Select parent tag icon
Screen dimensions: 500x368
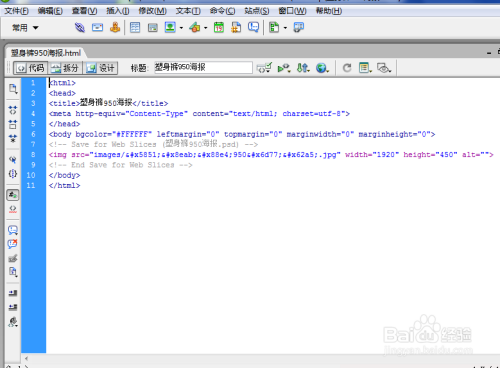pyautogui.click(x=13, y=159)
